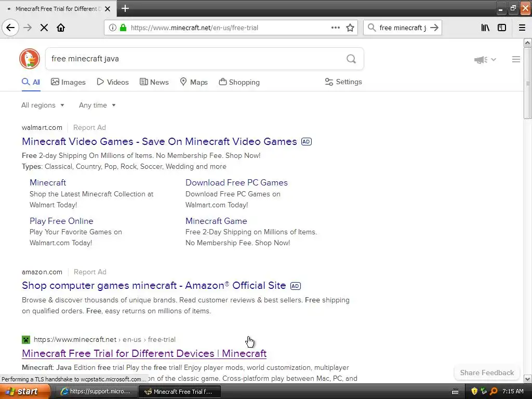
Task: Open Shop computer games minecraft Amazon link
Action: 154,286
